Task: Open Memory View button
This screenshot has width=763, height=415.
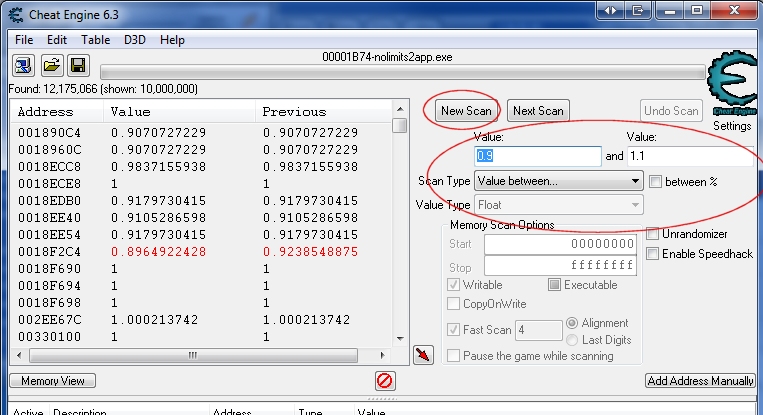Action: pyautogui.click(x=52, y=380)
